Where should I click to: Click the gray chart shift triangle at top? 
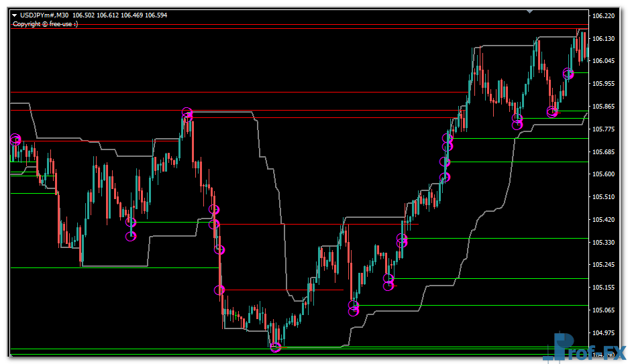coord(531,11)
